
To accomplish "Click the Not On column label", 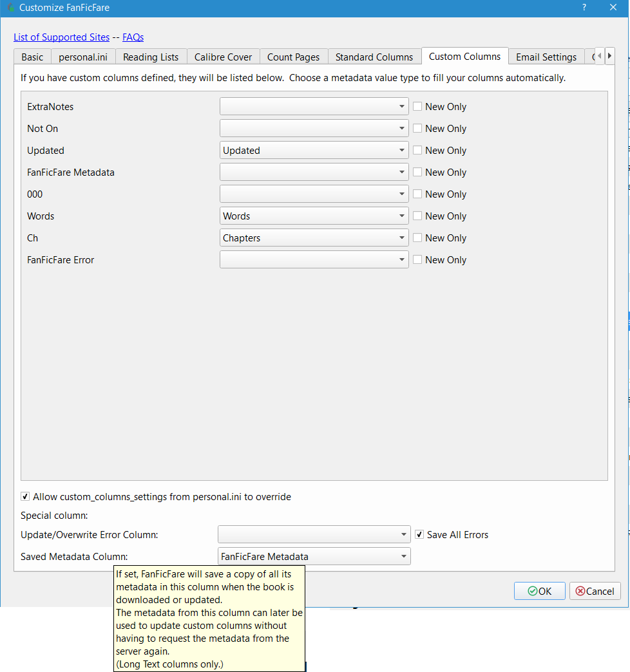I will pos(43,129).
